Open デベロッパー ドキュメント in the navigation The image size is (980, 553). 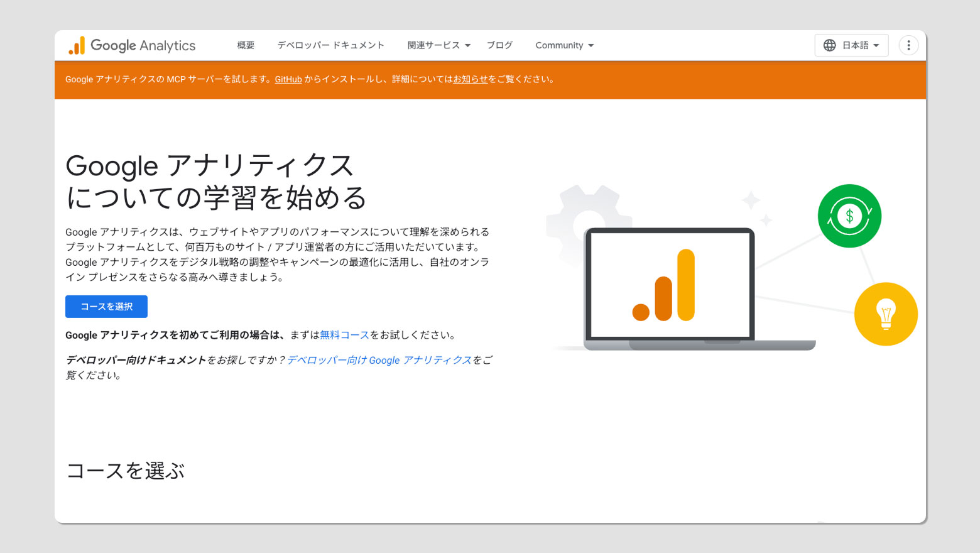(330, 45)
